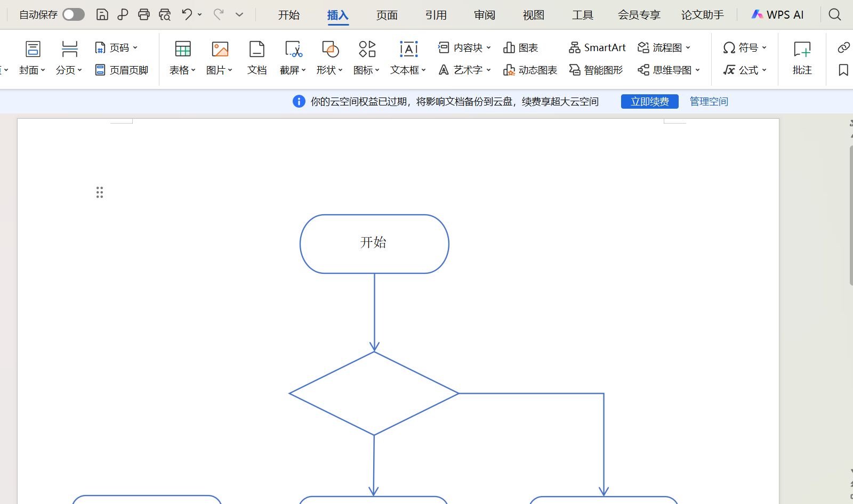The image size is (853, 504).
Task: Click the redo arrow icon
Action: [x=218, y=14]
